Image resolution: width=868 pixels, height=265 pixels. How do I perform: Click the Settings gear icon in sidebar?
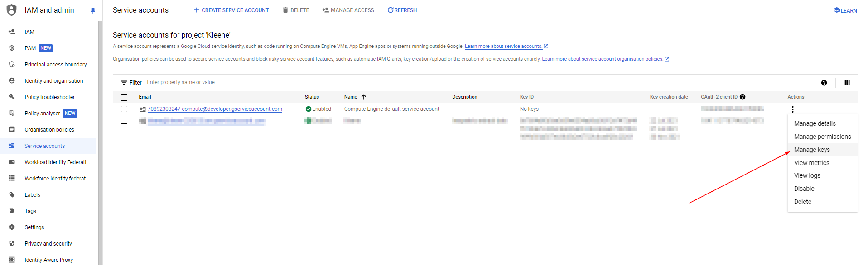tap(12, 227)
